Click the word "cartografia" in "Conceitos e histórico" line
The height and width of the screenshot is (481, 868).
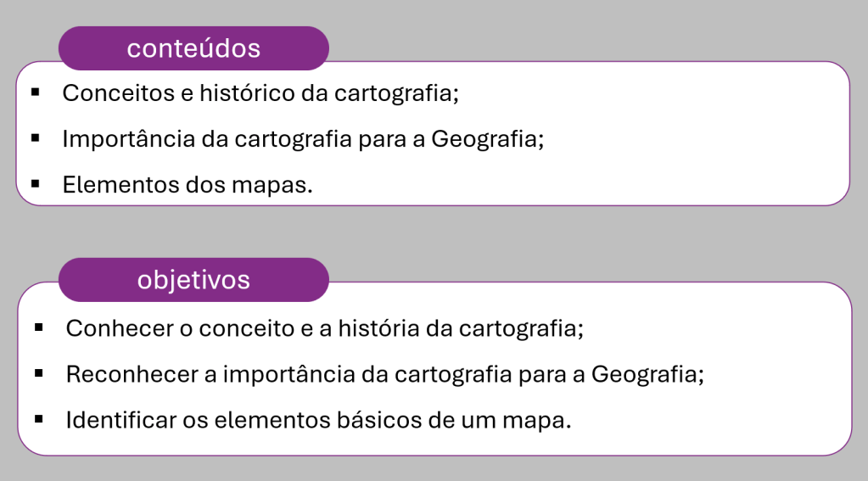tap(394, 93)
